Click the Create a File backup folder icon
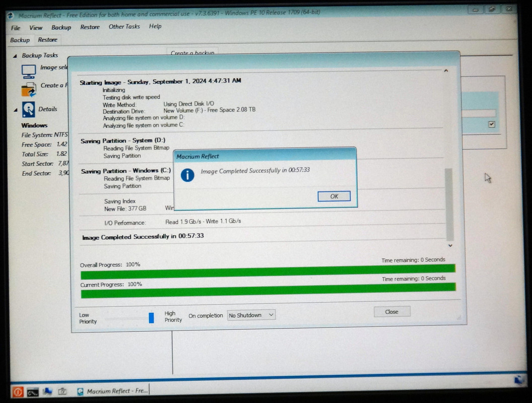This screenshot has height=403, width=532. [x=29, y=90]
